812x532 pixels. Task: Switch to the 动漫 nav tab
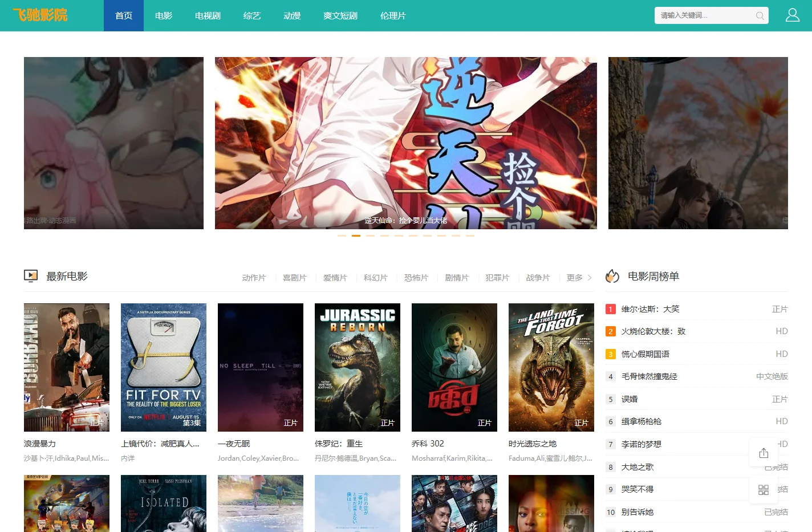pyautogui.click(x=292, y=15)
